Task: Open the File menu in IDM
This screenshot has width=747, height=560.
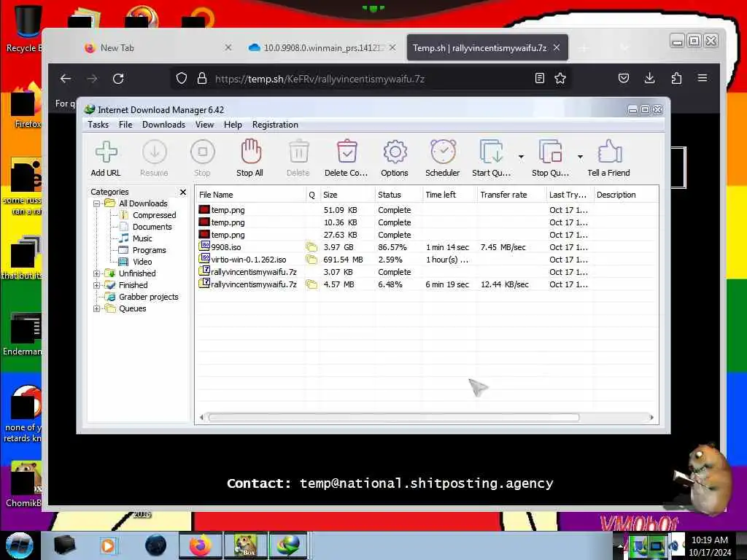Action: click(x=125, y=125)
